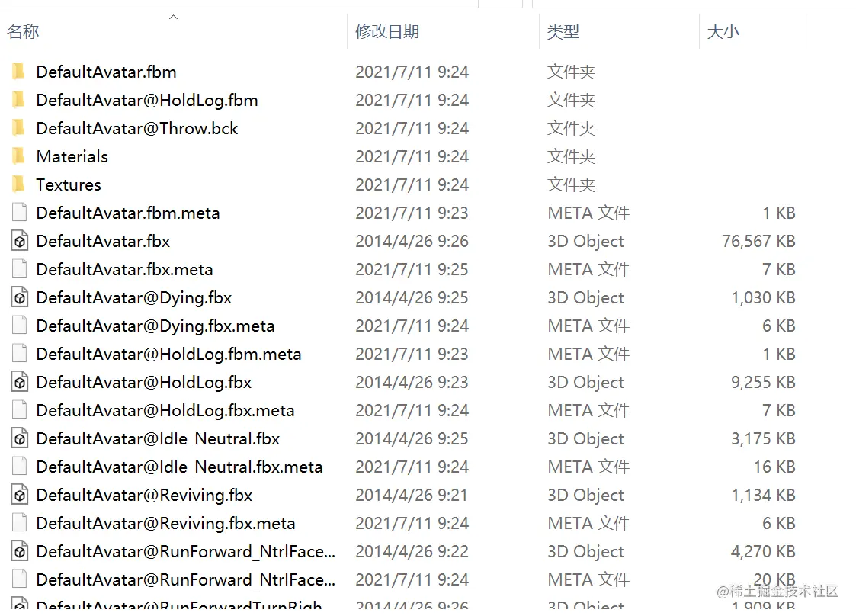Click the DefaultAvatar@Throw.bck folder icon

(18, 128)
